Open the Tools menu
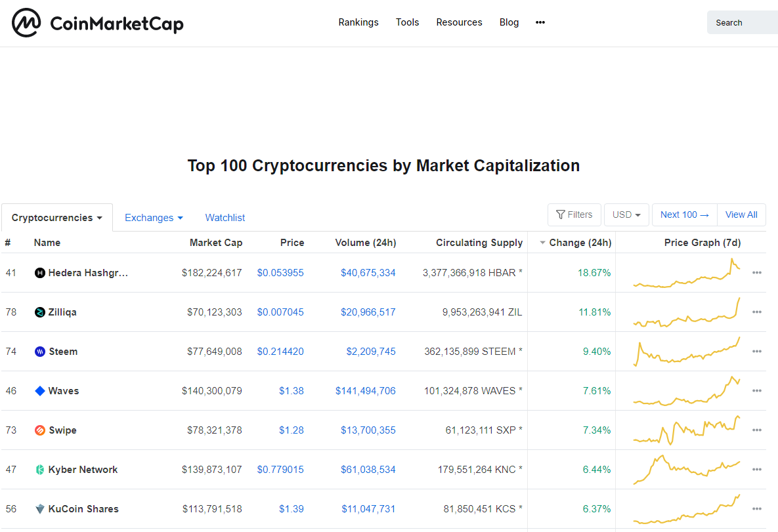This screenshot has height=532, width=778. click(x=407, y=22)
